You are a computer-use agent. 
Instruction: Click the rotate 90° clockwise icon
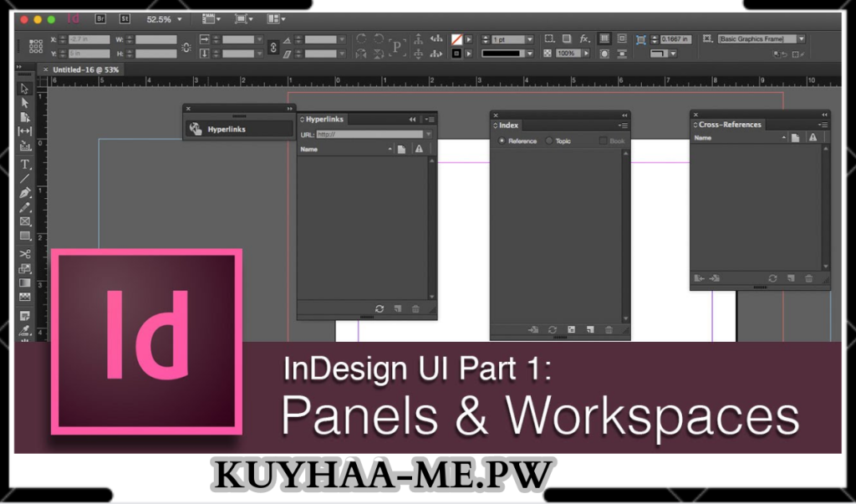[x=361, y=38]
